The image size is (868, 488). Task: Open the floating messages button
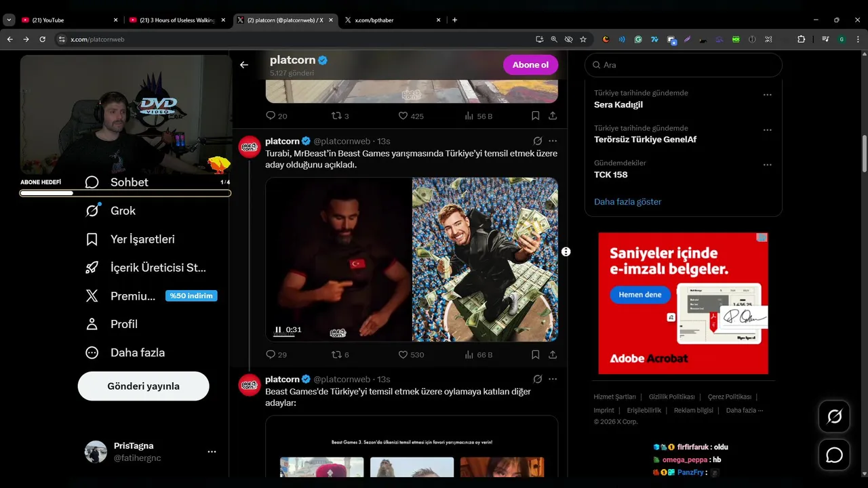[834, 455]
